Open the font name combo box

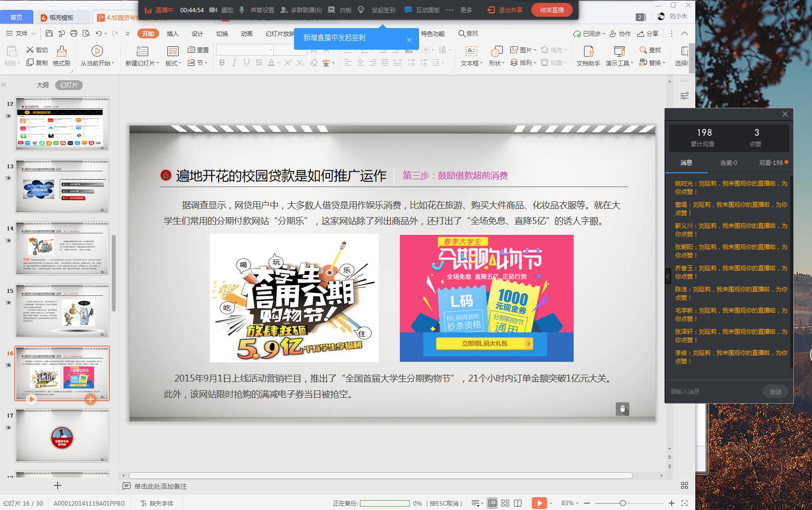245,50
